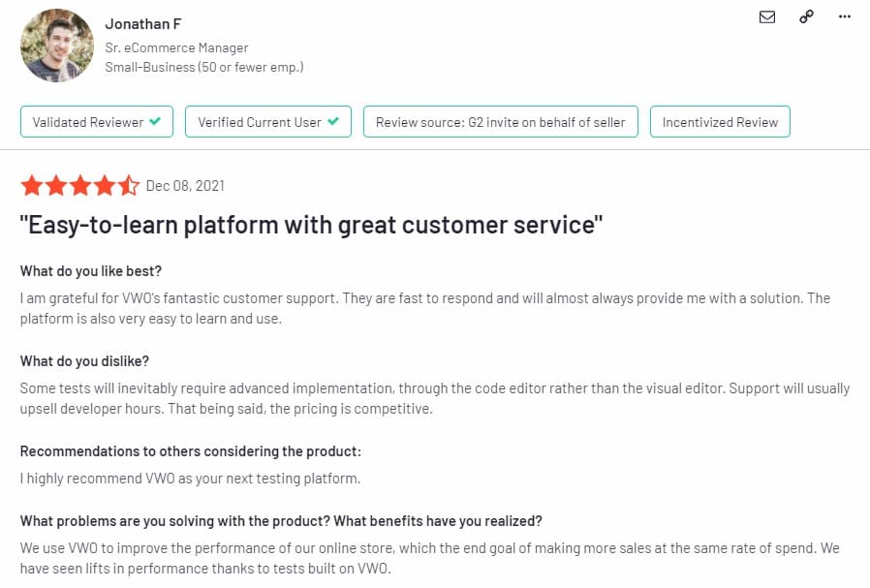
Task: Click the half-filled fifth rating star
Action: 129,185
